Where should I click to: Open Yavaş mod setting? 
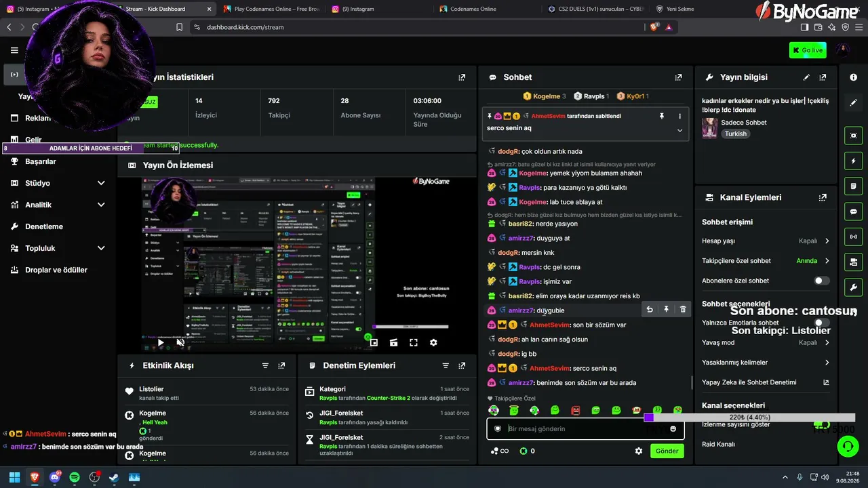click(766, 342)
